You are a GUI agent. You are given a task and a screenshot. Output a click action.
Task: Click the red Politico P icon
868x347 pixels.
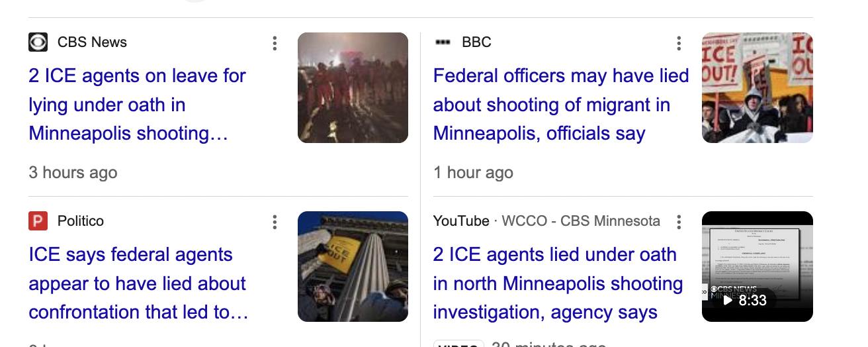coord(38,221)
